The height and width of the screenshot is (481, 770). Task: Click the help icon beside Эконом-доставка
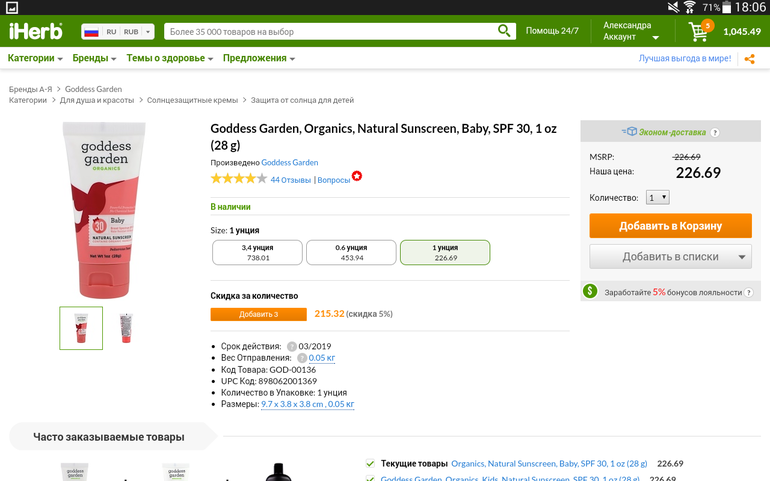pyautogui.click(x=715, y=132)
